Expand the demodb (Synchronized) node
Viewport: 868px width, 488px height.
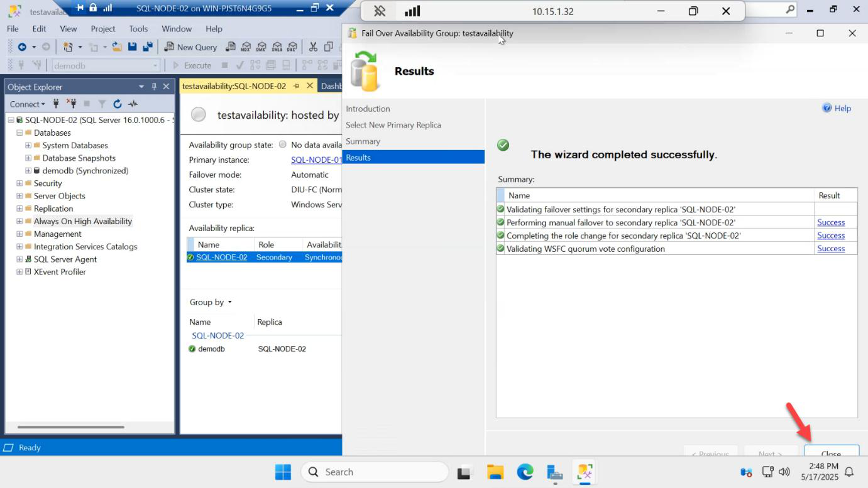pos(28,170)
